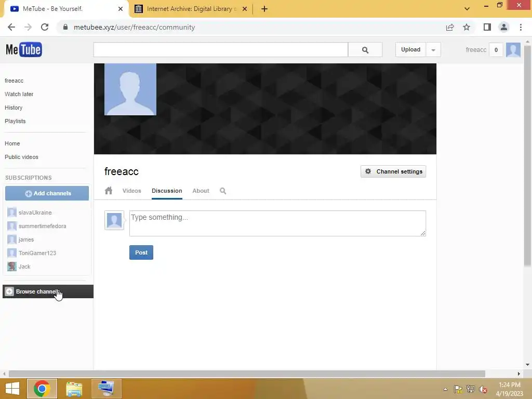Click the Type something comment box

click(277, 223)
